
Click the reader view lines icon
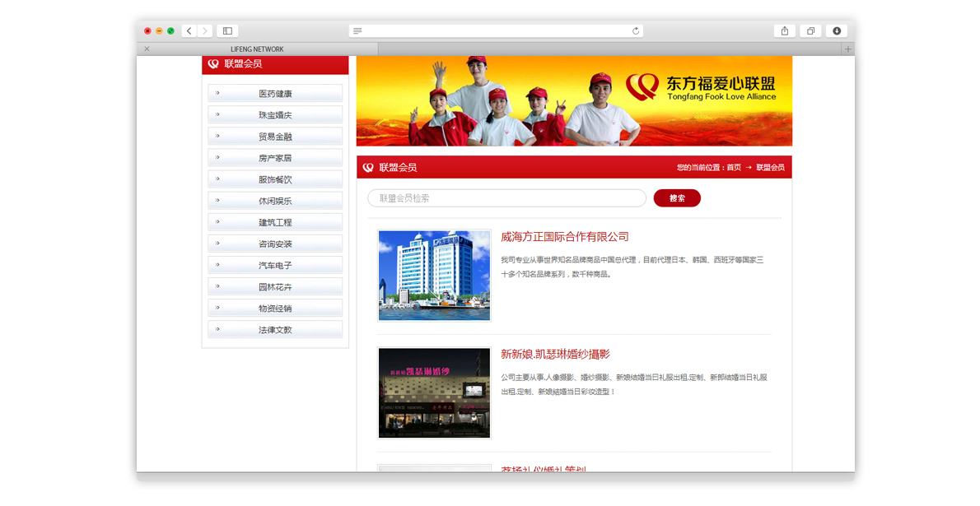click(x=357, y=30)
